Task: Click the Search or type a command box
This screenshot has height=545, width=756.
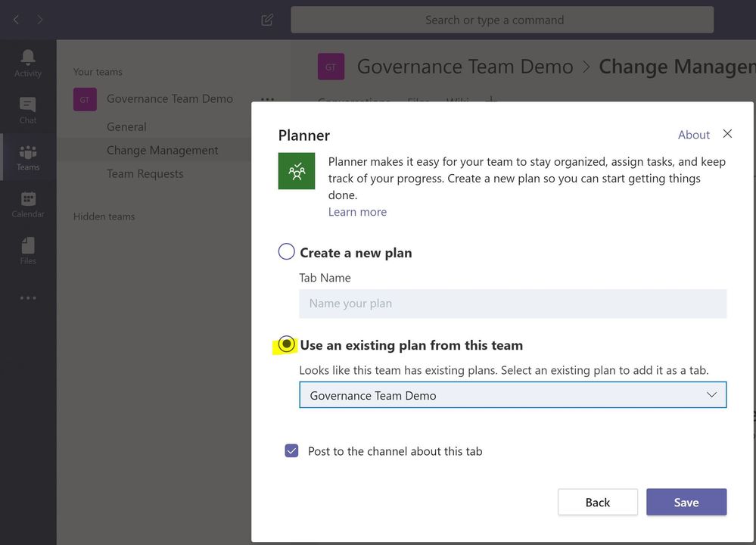Action: pyautogui.click(x=502, y=20)
